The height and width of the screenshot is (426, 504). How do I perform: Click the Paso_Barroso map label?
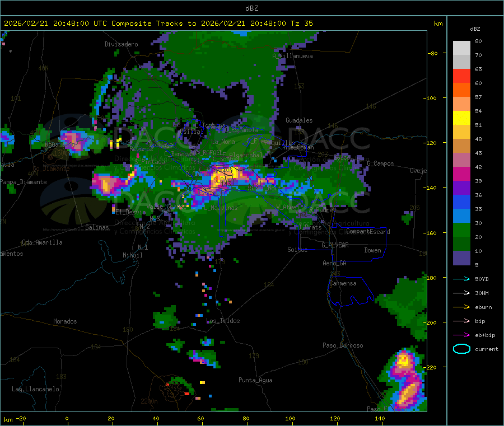(x=343, y=345)
